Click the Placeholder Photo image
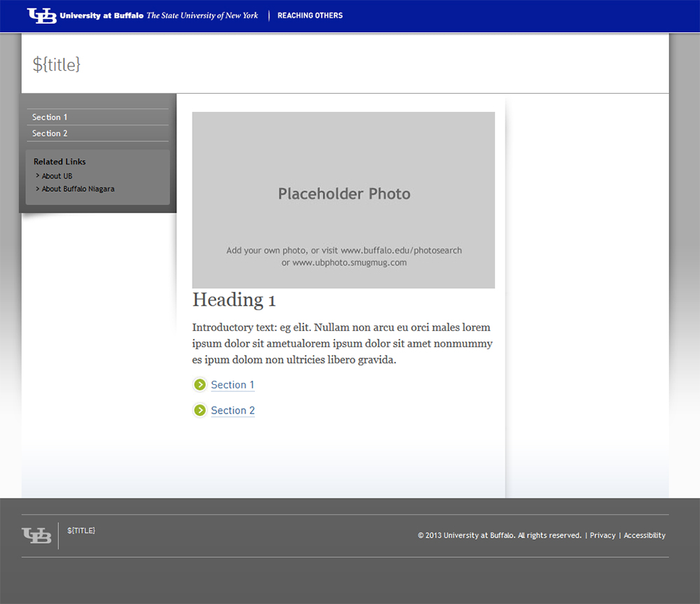 [344, 200]
